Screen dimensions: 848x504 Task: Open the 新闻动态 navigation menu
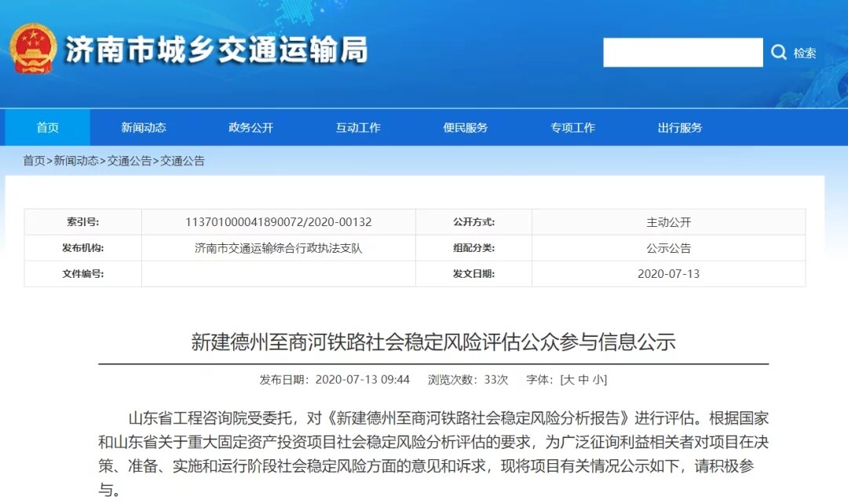pyautogui.click(x=144, y=127)
